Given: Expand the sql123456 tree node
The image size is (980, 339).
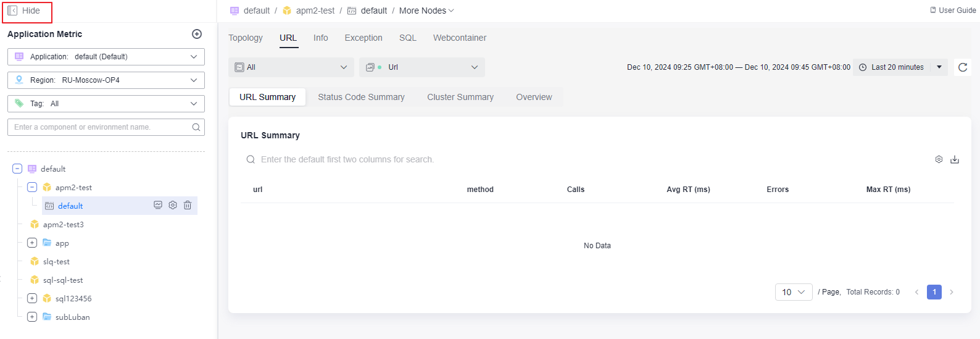Looking at the screenshot, I should click(32, 298).
